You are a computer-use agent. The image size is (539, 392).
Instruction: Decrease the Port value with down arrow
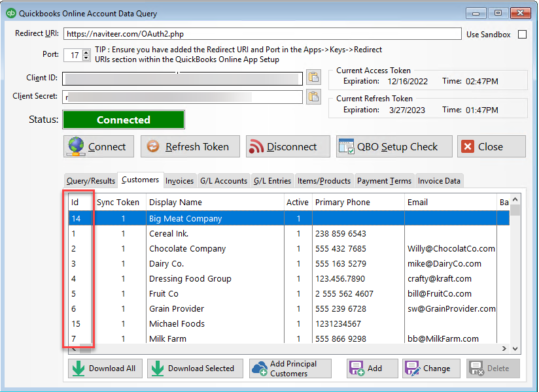pyautogui.click(x=86, y=57)
